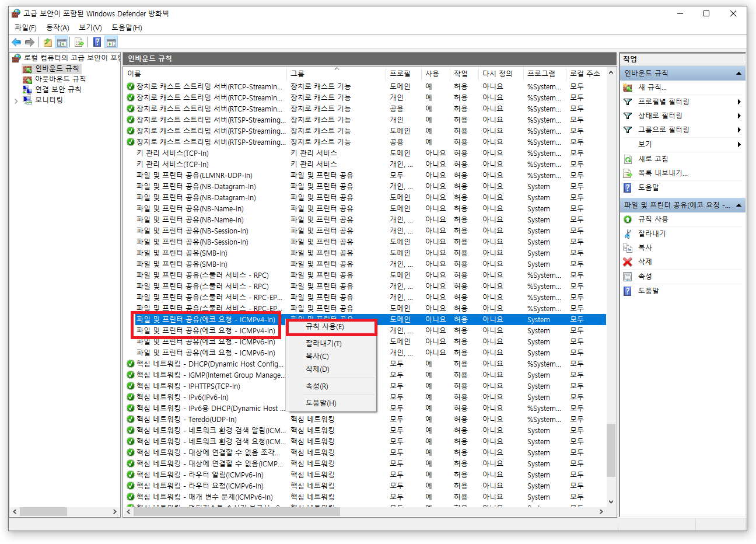Open the 도움말(H) menu in menu bar

coord(127,27)
